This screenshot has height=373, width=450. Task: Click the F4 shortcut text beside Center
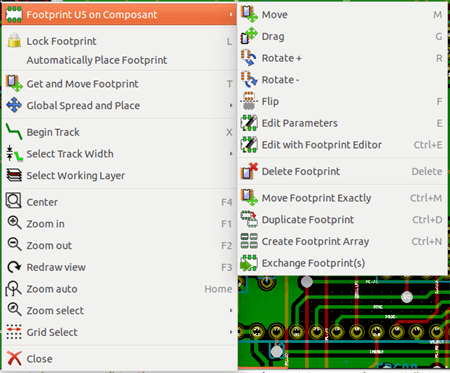click(227, 202)
